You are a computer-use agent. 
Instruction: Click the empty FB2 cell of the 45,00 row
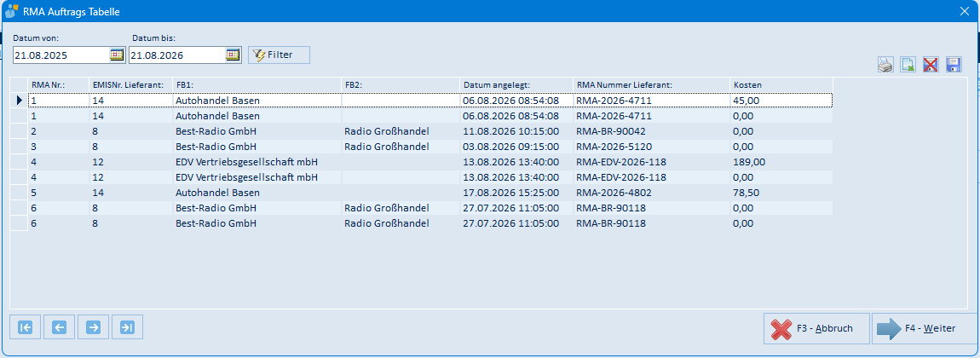[400, 100]
